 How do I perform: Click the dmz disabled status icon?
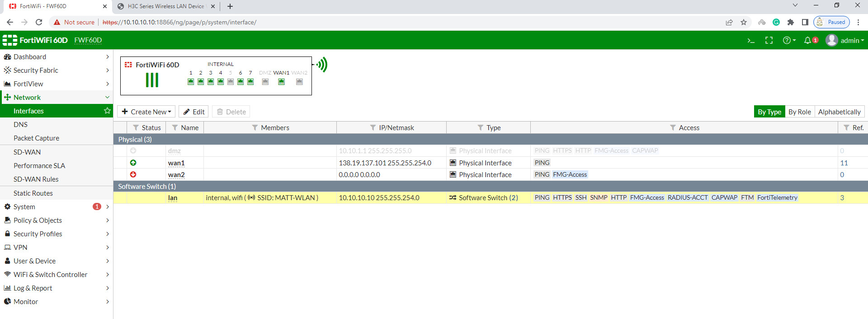coord(133,150)
